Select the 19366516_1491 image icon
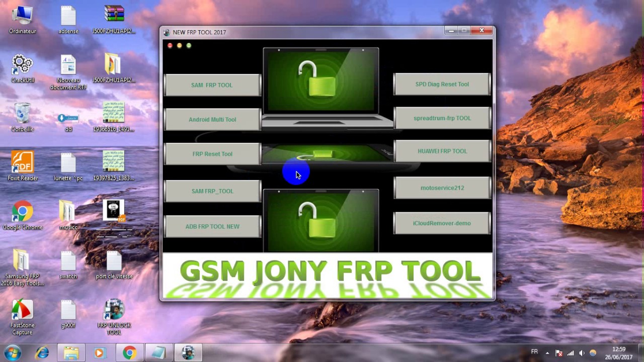The width and height of the screenshot is (644, 362). pyautogui.click(x=114, y=118)
